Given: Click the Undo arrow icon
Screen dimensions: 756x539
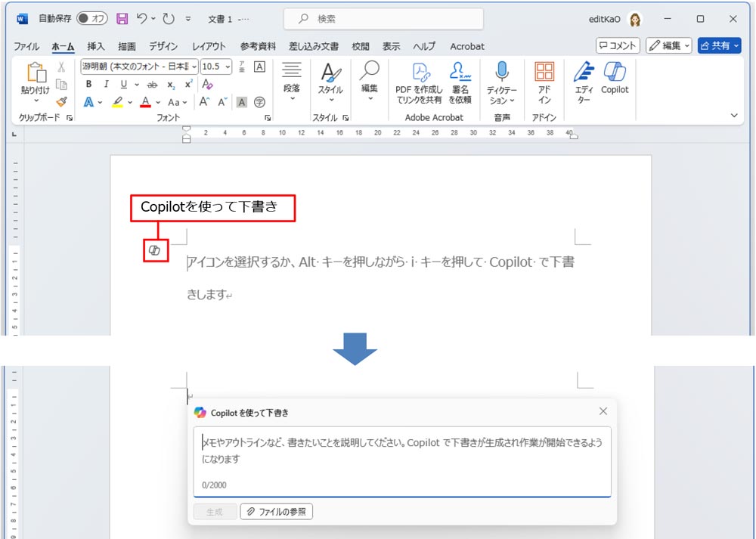Looking at the screenshot, I should [141, 18].
